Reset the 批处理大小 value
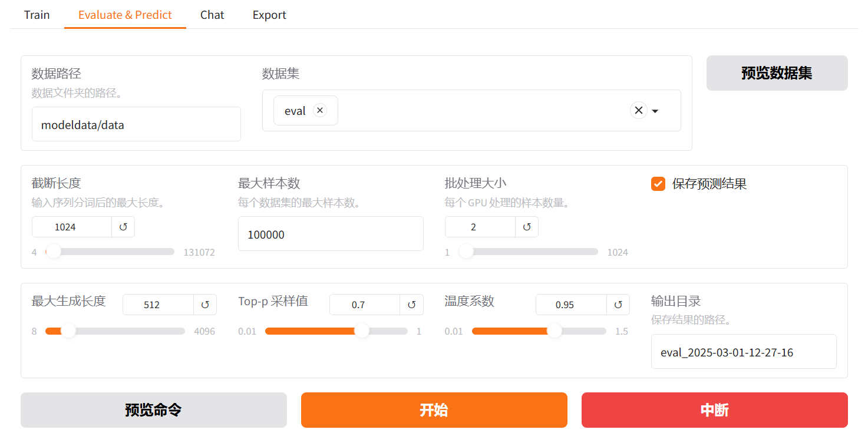The height and width of the screenshot is (446, 868). pyautogui.click(x=527, y=227)
